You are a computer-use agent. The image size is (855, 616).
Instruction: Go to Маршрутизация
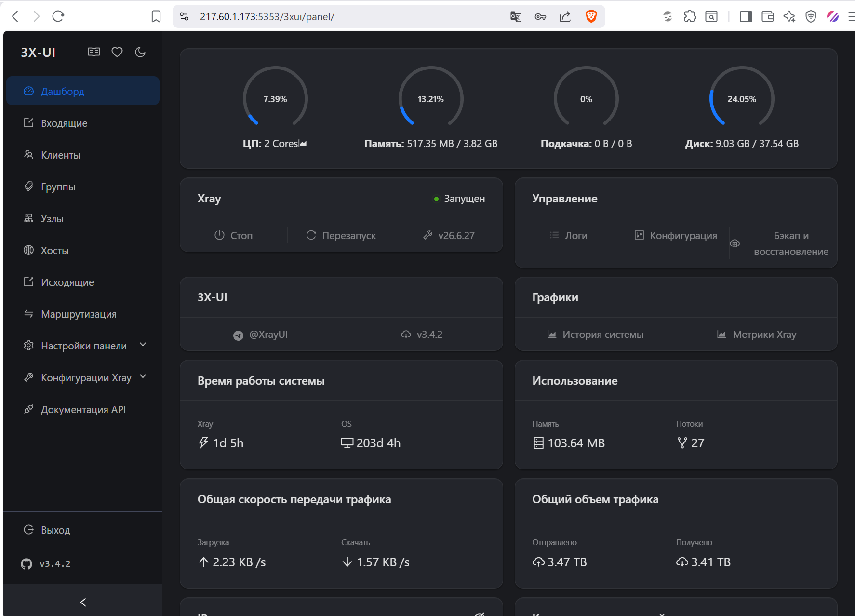click(83, 314)
